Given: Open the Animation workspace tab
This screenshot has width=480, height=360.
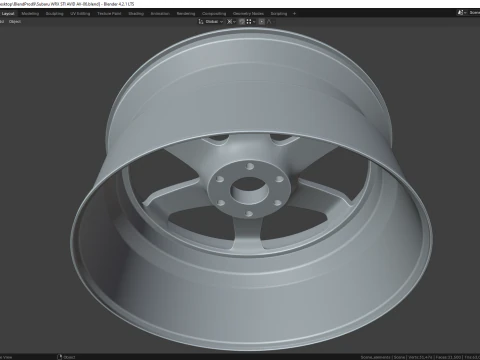Looking at the screenshot, I should point(160,14).
